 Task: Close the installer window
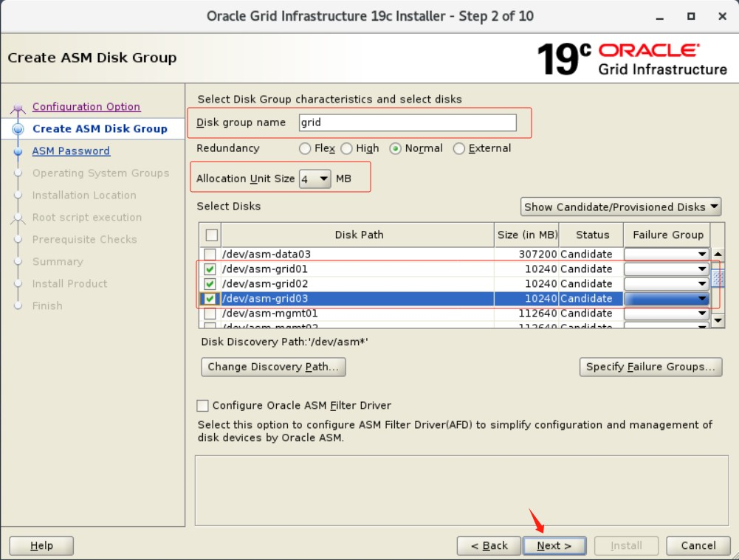722,16
